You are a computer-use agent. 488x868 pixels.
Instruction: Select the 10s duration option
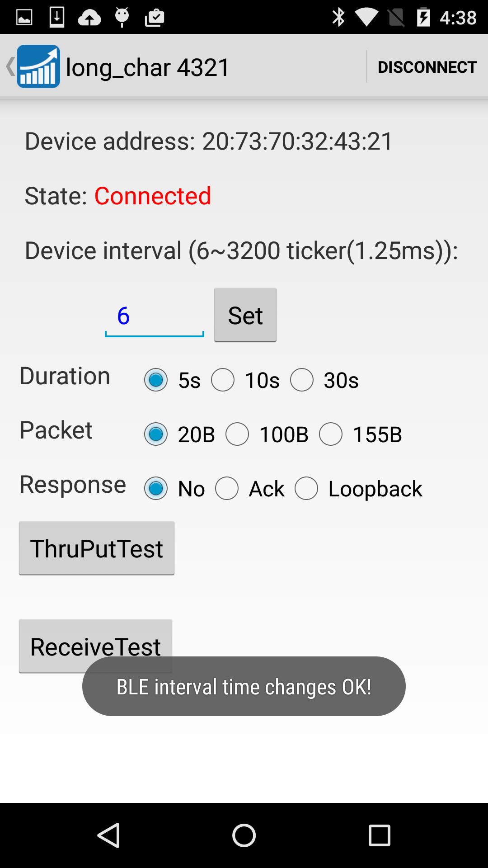point(223,380)
